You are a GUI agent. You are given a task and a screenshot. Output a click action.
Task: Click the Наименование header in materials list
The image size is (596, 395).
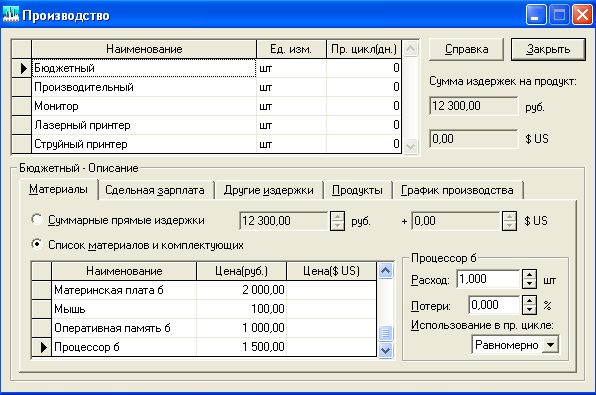point(124,271)
